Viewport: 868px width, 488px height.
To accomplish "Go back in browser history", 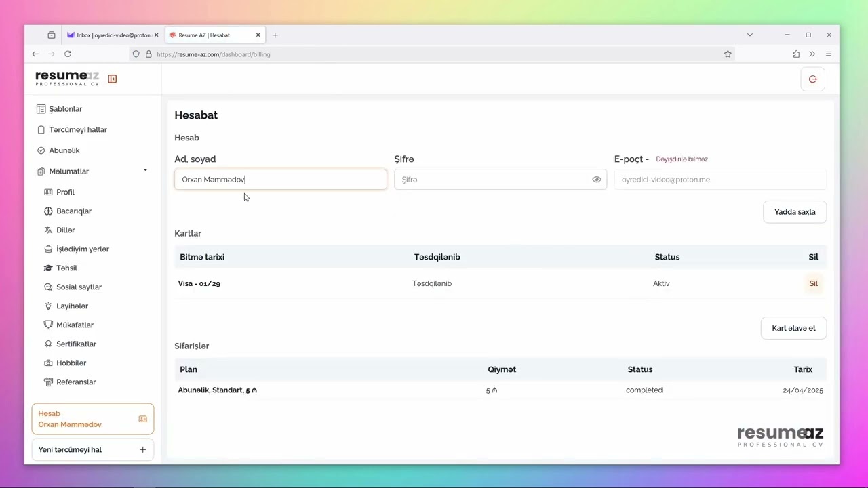I will click(35, 54).
